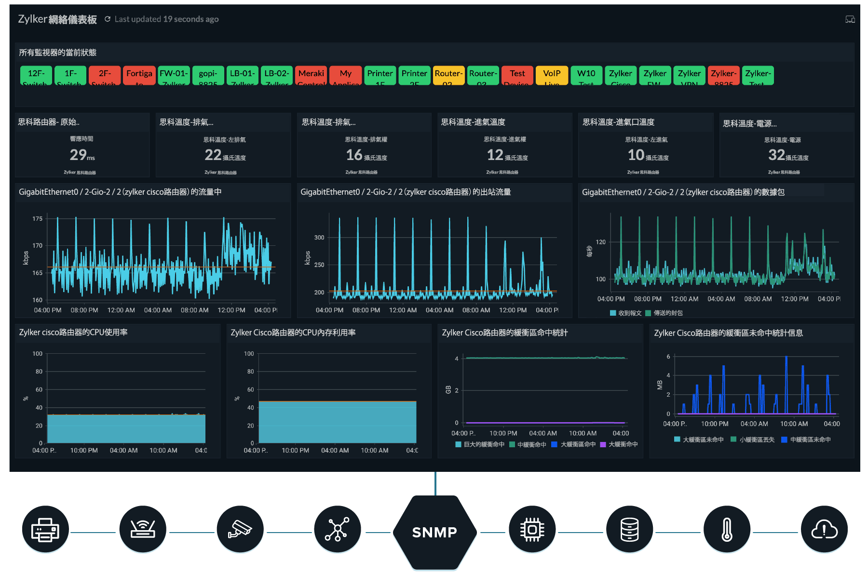
Task: Click the wireless router icon below the dashboard
Action: [x=143, y=529]
